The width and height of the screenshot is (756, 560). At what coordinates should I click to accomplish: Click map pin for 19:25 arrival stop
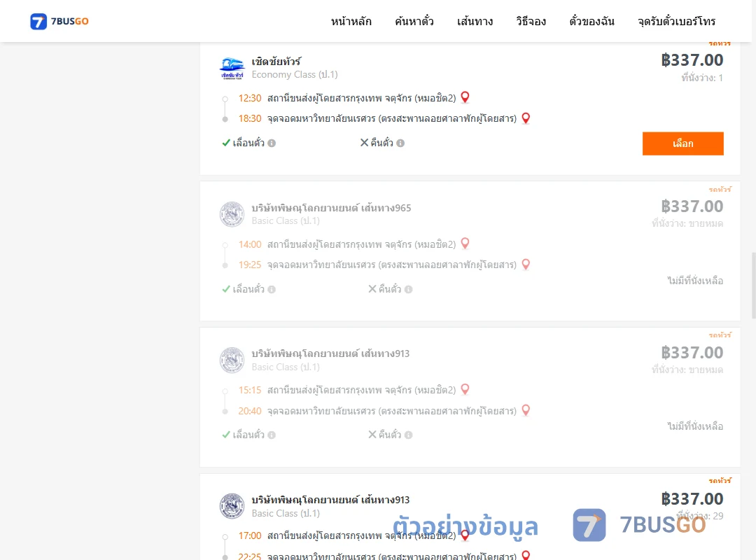[x=526, y=265]
